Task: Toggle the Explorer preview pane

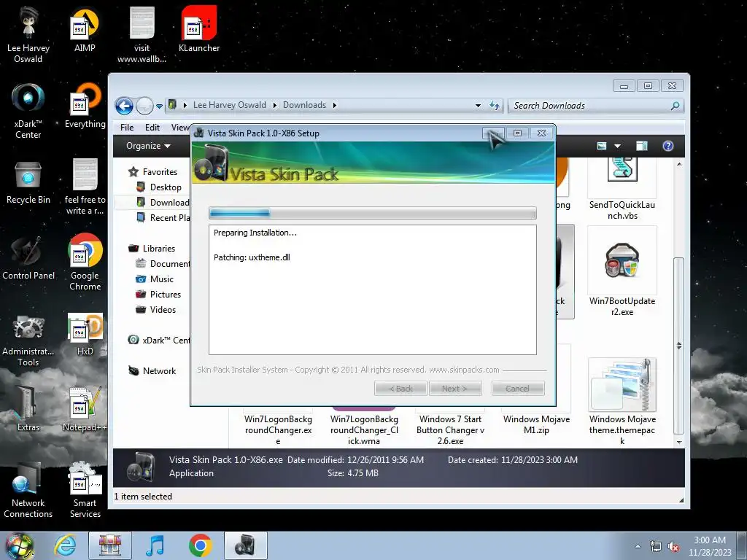Action: (x=642, y=146)
